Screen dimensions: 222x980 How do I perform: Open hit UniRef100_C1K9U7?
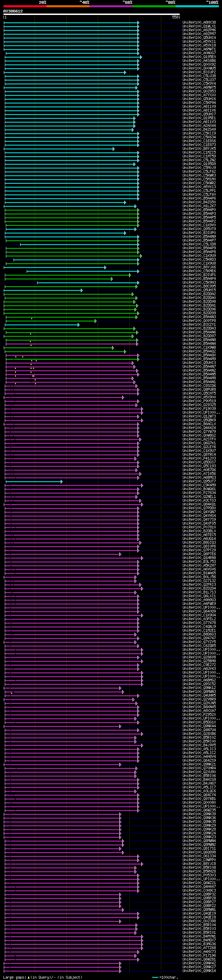tap(199, 451)
